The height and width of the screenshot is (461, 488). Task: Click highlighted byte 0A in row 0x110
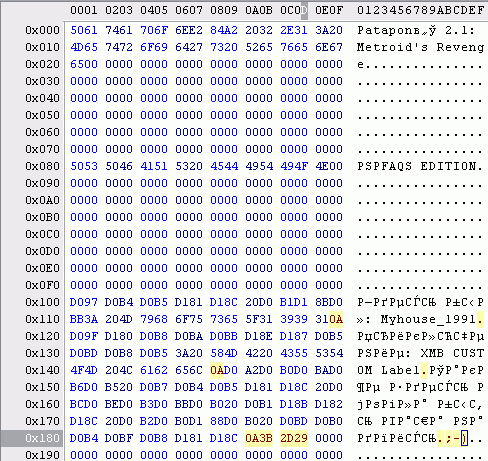pyautogui.click(x=336, y=319)
